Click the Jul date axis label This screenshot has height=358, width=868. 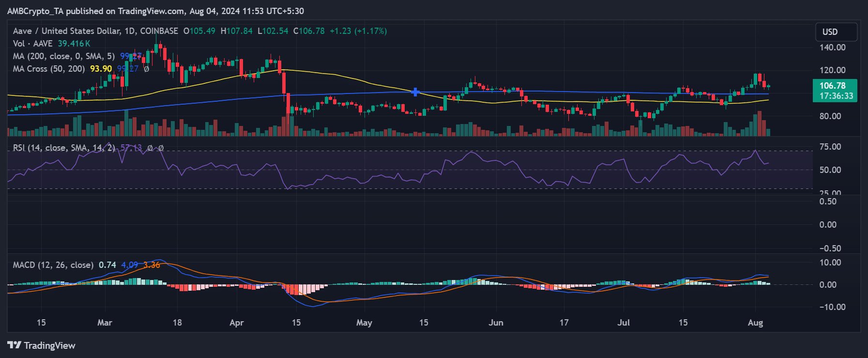[x=624, y=323]
